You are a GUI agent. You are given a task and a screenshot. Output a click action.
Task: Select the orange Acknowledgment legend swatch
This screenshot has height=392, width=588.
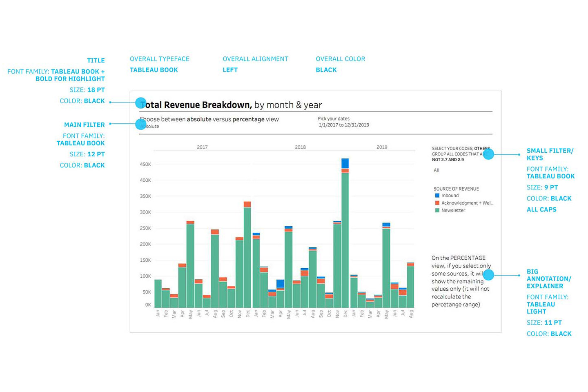tap(437, 203)
